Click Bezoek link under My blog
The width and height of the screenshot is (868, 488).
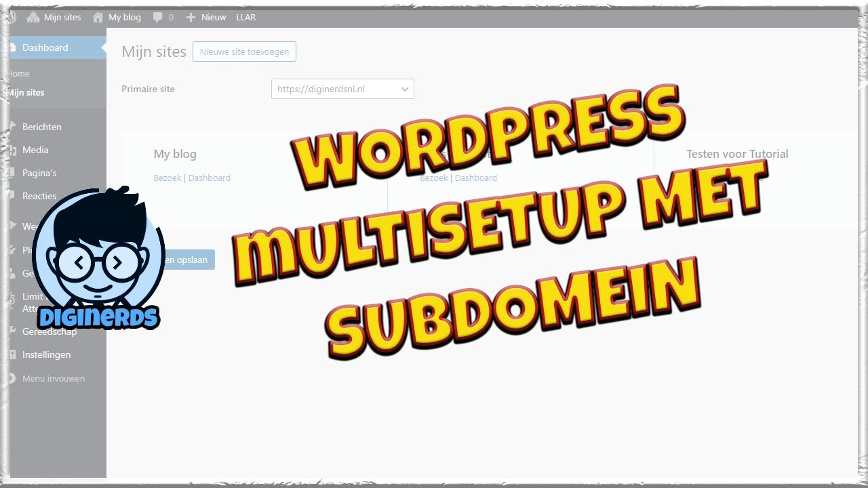pos(167,178)
